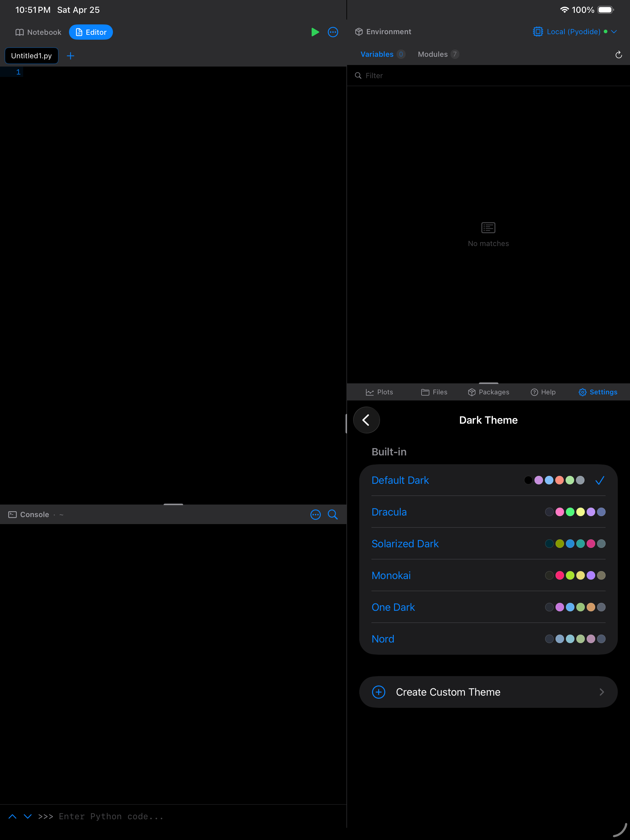Focus the variables Filter field
The image size is (630, 840).
488,76
